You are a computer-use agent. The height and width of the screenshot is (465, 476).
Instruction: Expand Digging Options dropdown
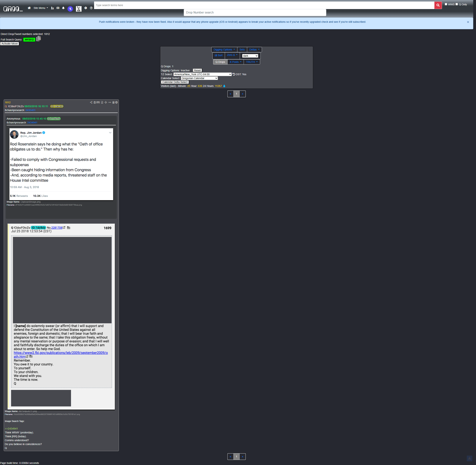pyautogui.click(x=224, y=50)
